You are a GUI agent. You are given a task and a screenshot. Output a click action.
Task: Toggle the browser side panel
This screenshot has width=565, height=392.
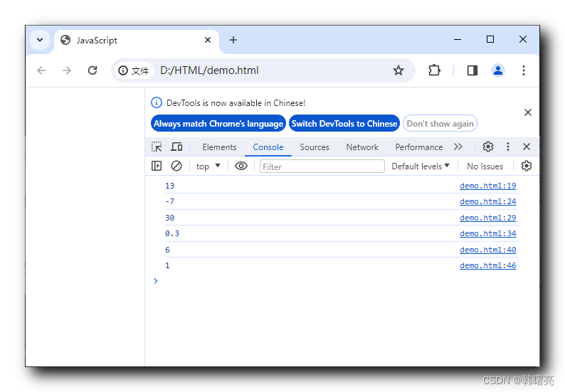click(472, 70)
